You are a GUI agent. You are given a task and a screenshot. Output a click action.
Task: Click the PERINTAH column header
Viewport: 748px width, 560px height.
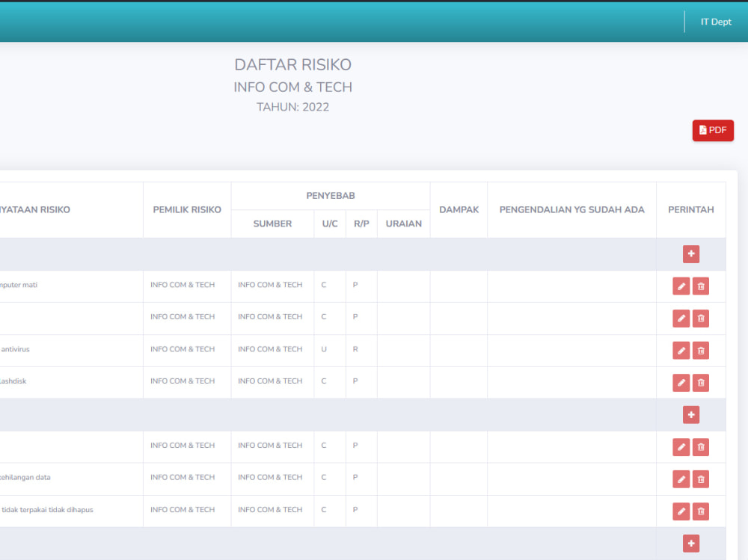pyautogui.click(x=690, y=210)
